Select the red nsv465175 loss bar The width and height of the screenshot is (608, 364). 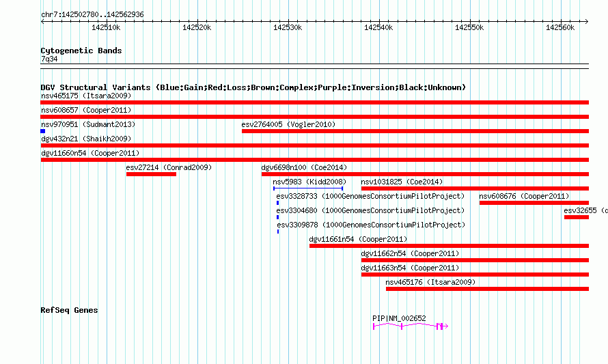(314, 102)
